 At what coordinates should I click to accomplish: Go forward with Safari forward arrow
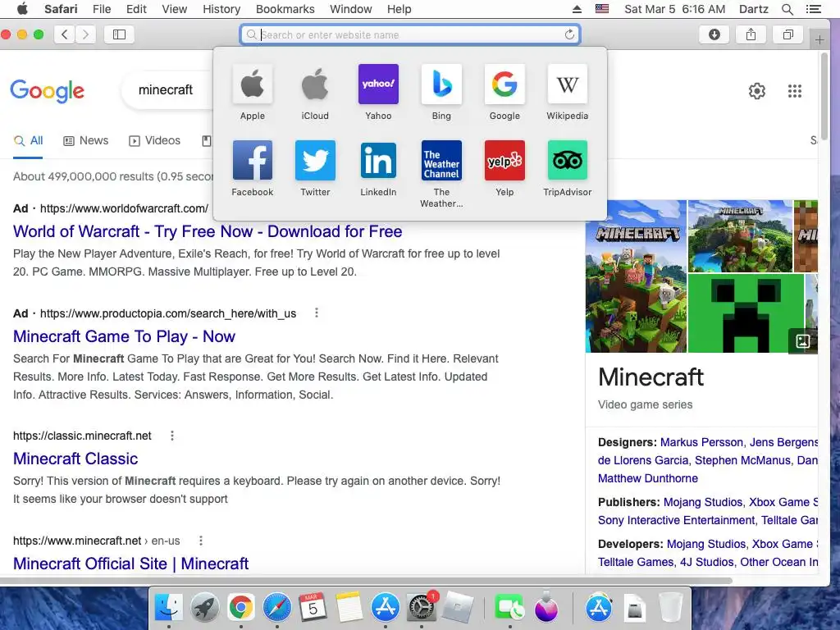coord(85,34)
